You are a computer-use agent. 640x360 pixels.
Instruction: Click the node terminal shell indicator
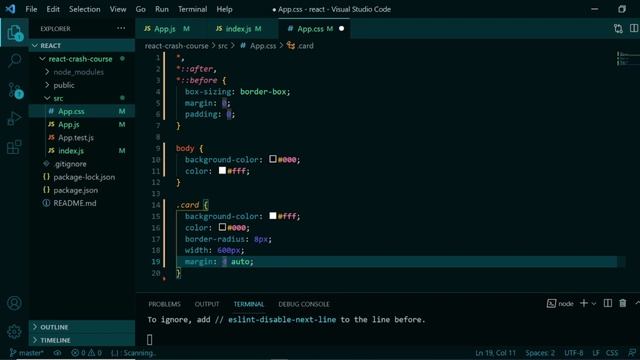click(560, 304)
